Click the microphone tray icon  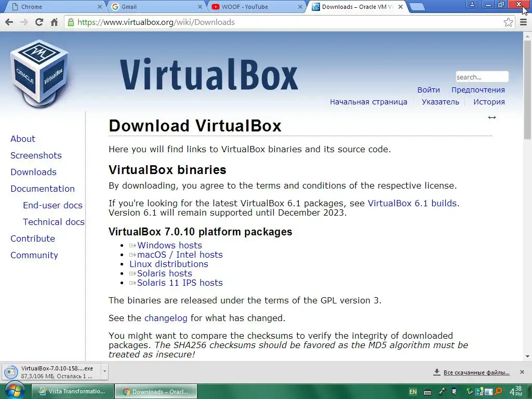pyautogui.click(x=442, y=392)
